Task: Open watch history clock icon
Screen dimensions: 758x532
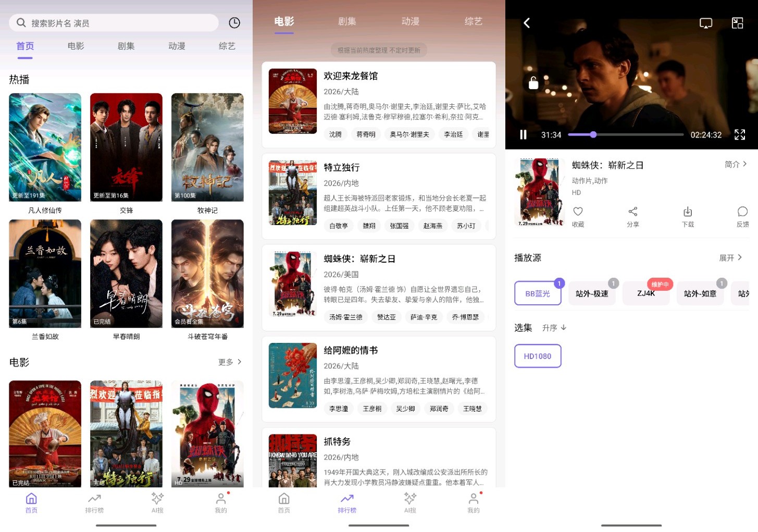Action: tap(234, 23)
